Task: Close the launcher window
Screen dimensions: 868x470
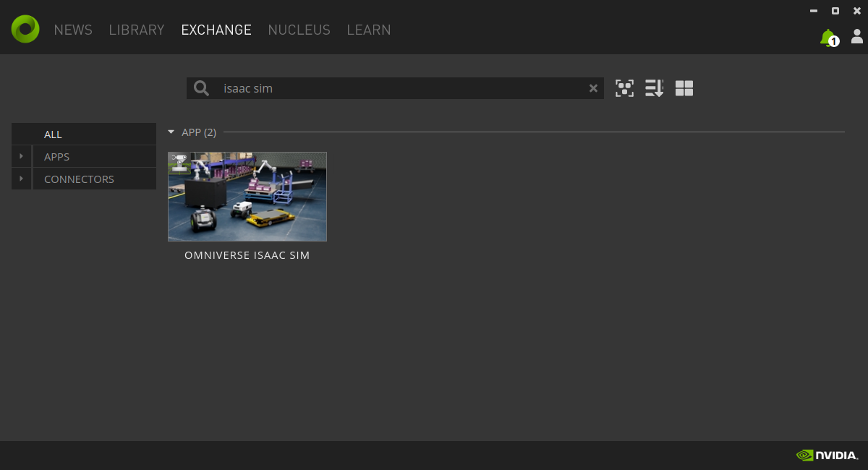Action: (x=857, y=11)
